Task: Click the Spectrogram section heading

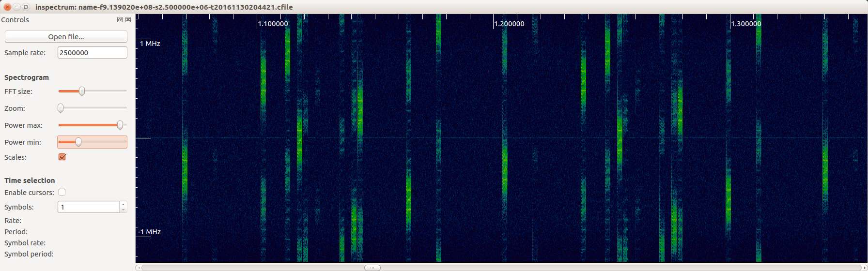Action: pos(27,77)
